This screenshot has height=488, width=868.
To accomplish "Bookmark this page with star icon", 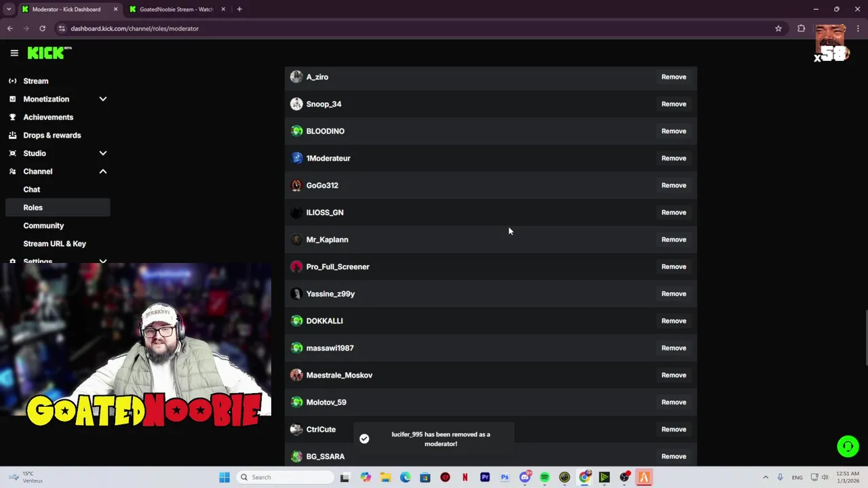I will click(778, 28).
